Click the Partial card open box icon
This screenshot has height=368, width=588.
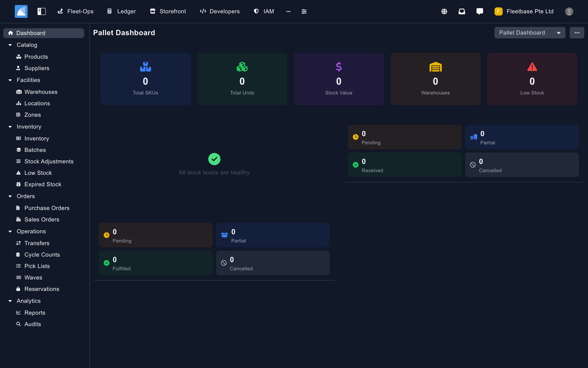tap(225, 235)
